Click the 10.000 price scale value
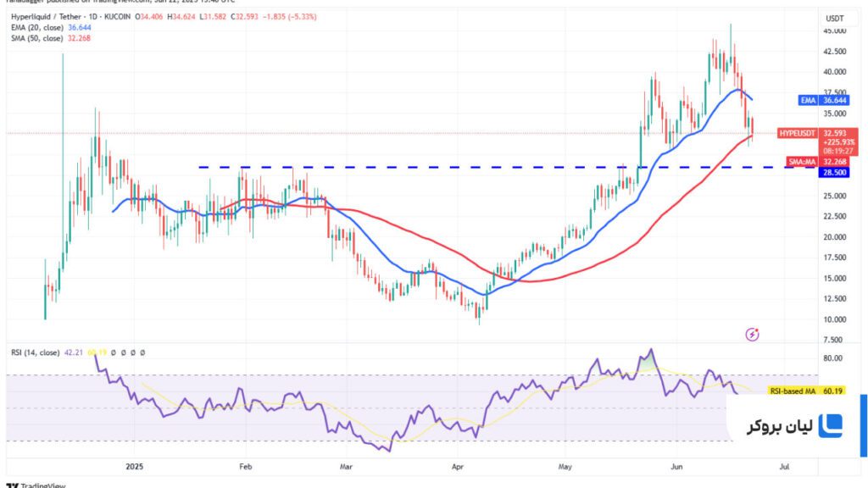The height and width of the screenshot is (488, 868). (835, 319)
